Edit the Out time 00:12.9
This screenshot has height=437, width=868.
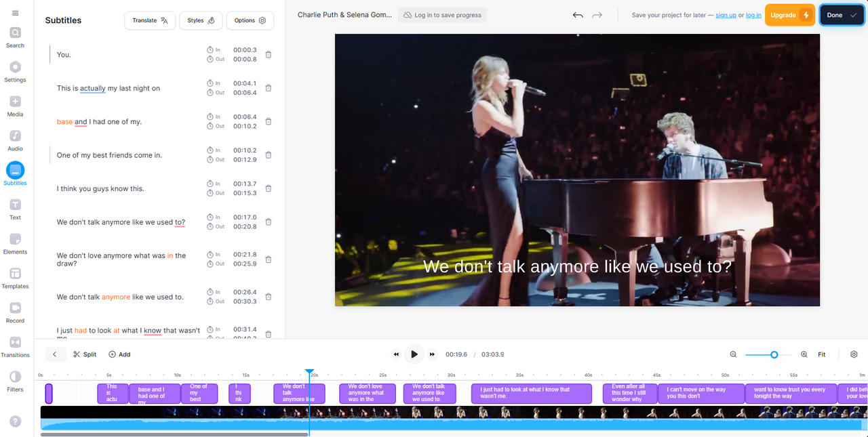click(x=245, y=160)
